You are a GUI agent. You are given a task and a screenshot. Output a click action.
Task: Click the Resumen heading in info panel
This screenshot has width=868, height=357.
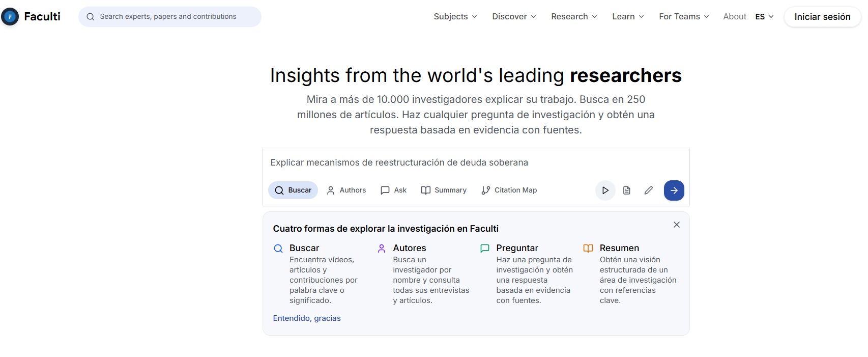tap(619, 248)
